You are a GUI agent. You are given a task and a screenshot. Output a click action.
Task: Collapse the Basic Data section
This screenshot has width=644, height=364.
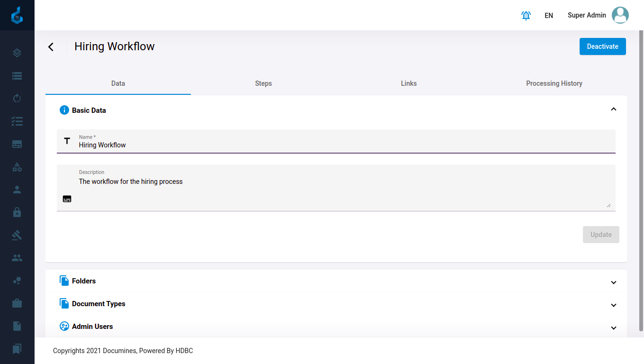click(x=613, y=109)
